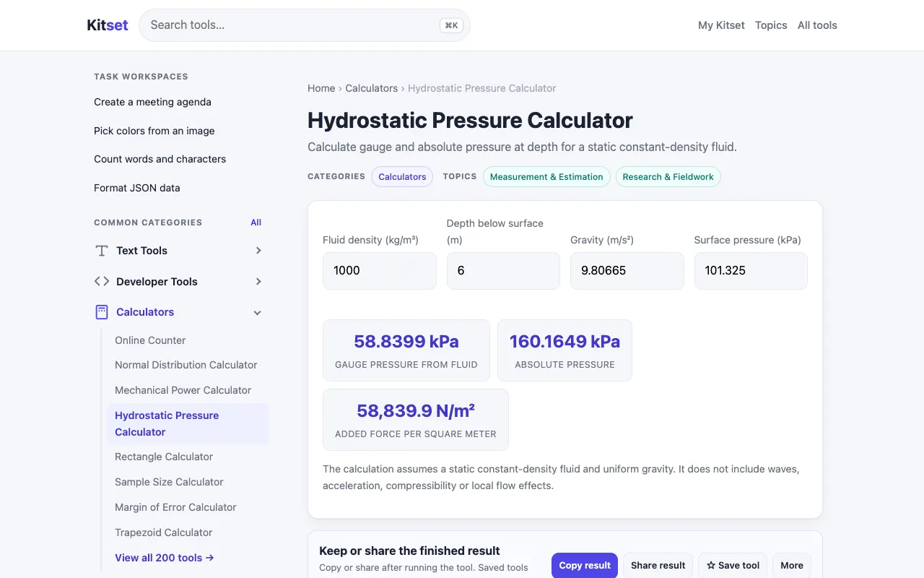Click the Text Tools category icon
The image size is (924, 578).
pyautogui.click(x=102, y=251)
